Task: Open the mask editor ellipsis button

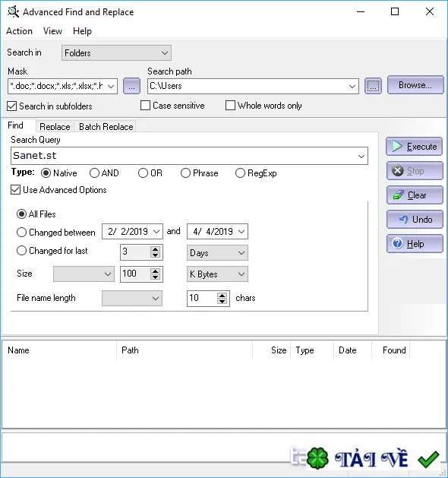Action: (x=131, y=87)
